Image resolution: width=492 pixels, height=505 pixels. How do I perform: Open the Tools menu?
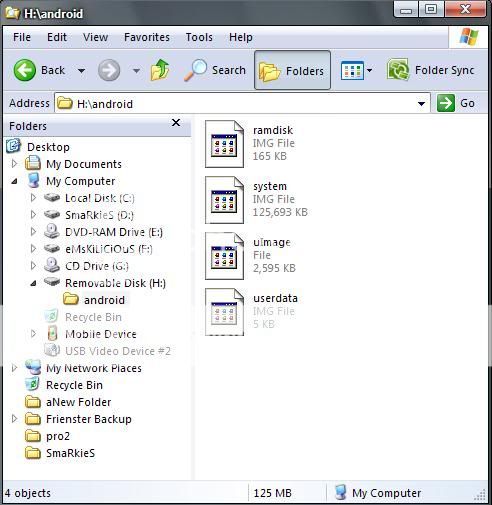[199, 37]
